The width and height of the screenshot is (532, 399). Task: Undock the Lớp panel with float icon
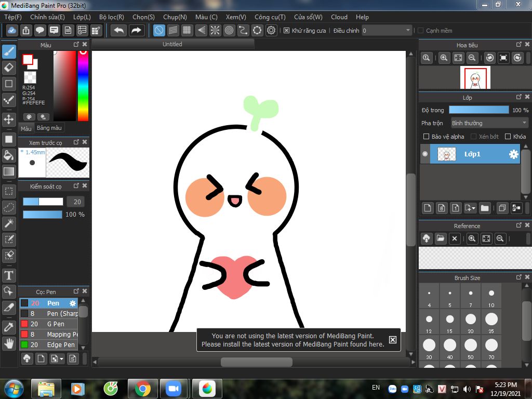[519, 97]
